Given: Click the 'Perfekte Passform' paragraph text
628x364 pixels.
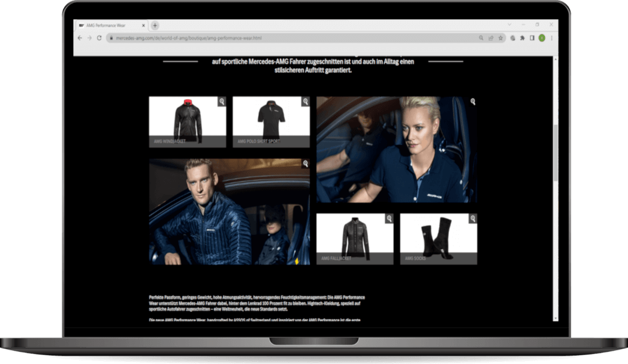Looking at the screenshot, I should [257, 303].
